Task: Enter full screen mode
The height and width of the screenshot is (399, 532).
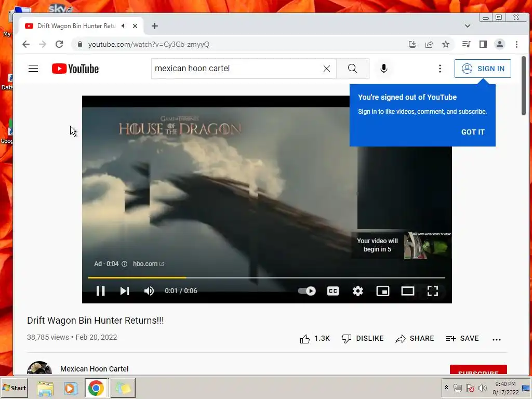Action: point(433,291)
